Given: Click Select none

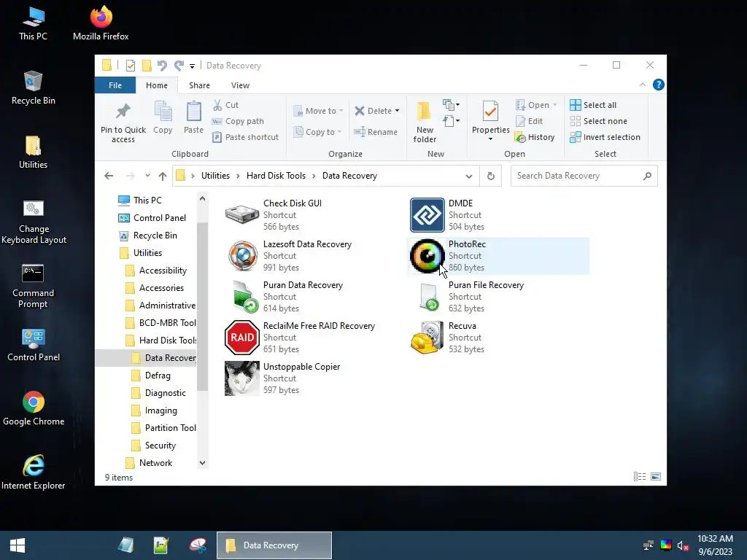Looking at the screenshot, I should pyautogui.click(x=598, y=122).
